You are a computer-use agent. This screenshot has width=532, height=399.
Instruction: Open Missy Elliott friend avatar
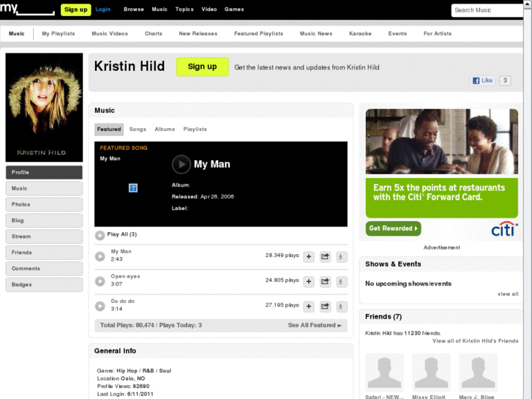click(x=431, y=373)
